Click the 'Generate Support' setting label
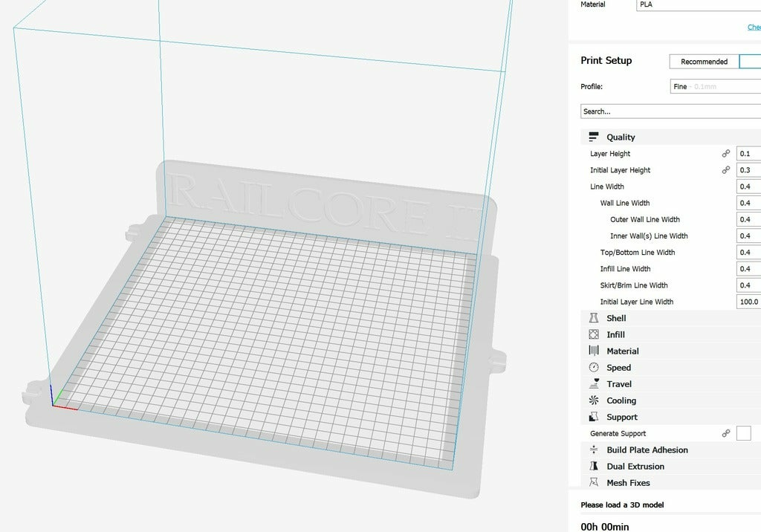761x532 pixels. (618, 433)
